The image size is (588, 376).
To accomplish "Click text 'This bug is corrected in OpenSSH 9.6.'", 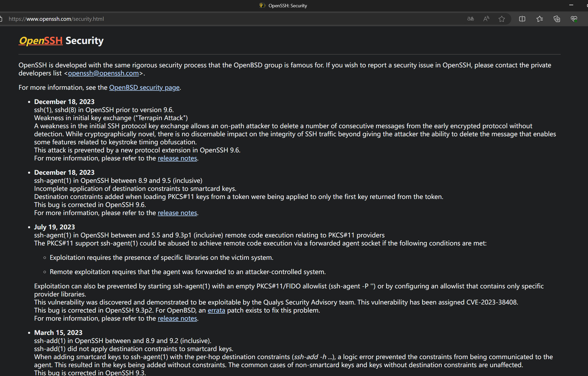I will pos(90,205).
